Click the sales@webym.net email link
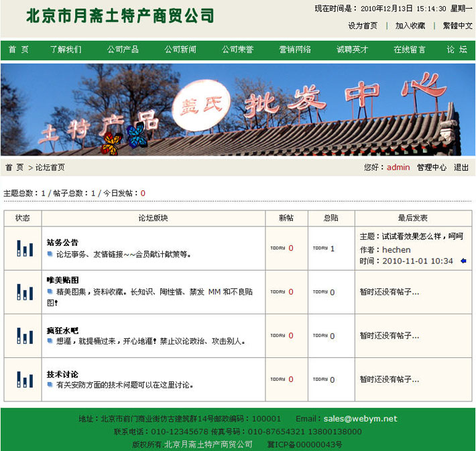 360,419
